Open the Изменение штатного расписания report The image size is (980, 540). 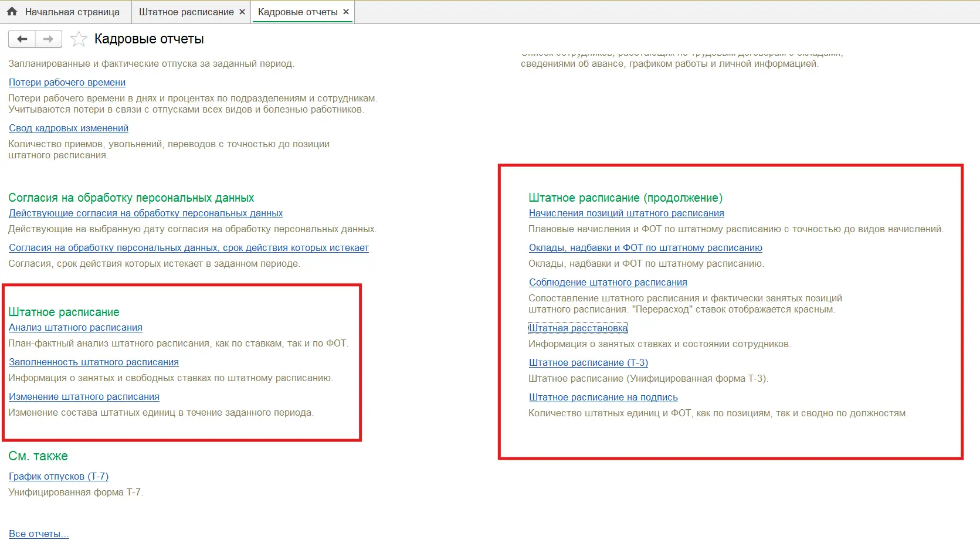[84, 397]
